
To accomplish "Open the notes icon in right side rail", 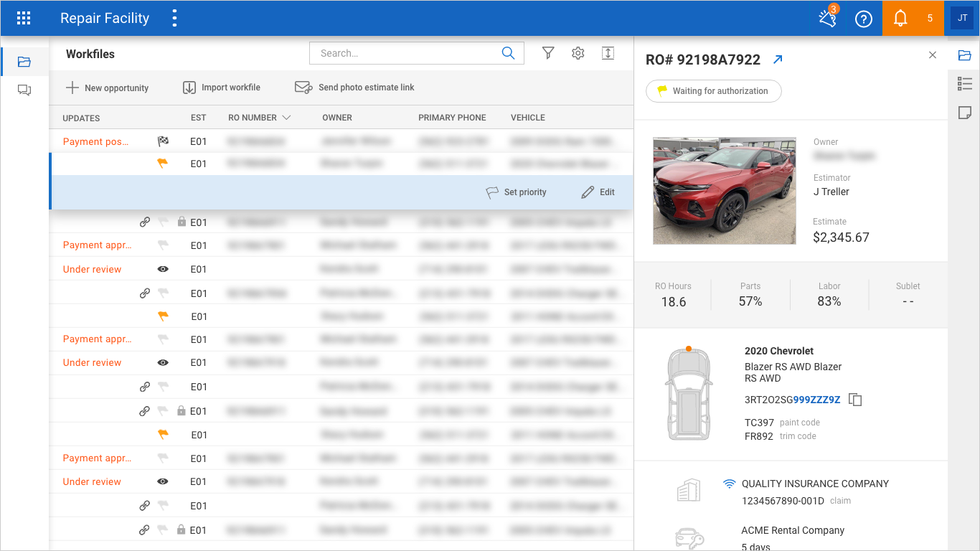I will point(964,113).
